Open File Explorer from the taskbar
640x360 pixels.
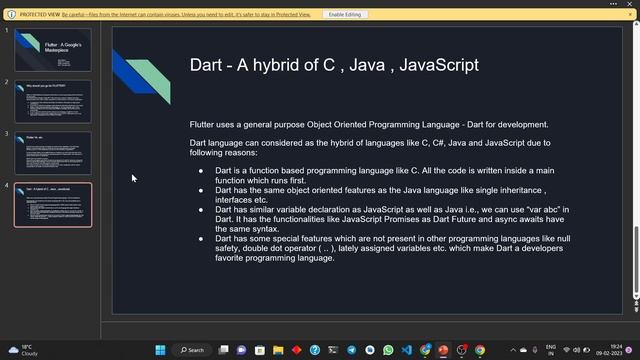click(278, 350)
